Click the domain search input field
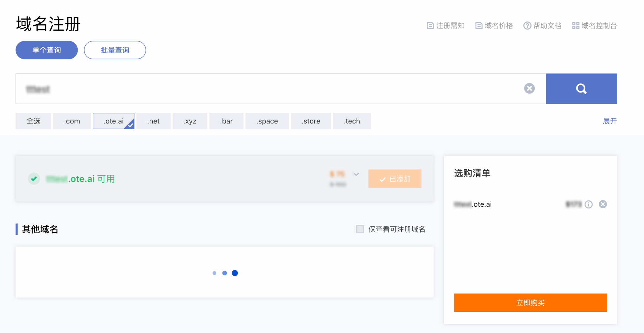This screenshot has width=644, height=333. [x=273, y=89]
